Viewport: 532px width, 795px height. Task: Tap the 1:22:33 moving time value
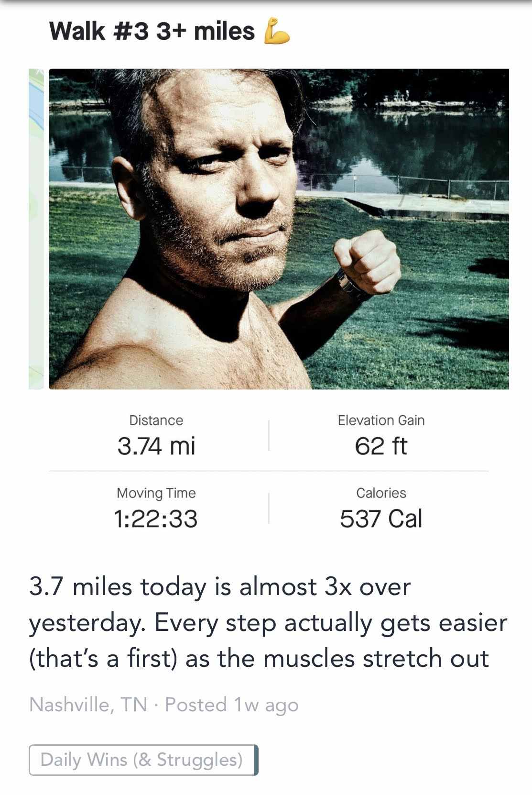pyautogui.click(x=156, y=519)
